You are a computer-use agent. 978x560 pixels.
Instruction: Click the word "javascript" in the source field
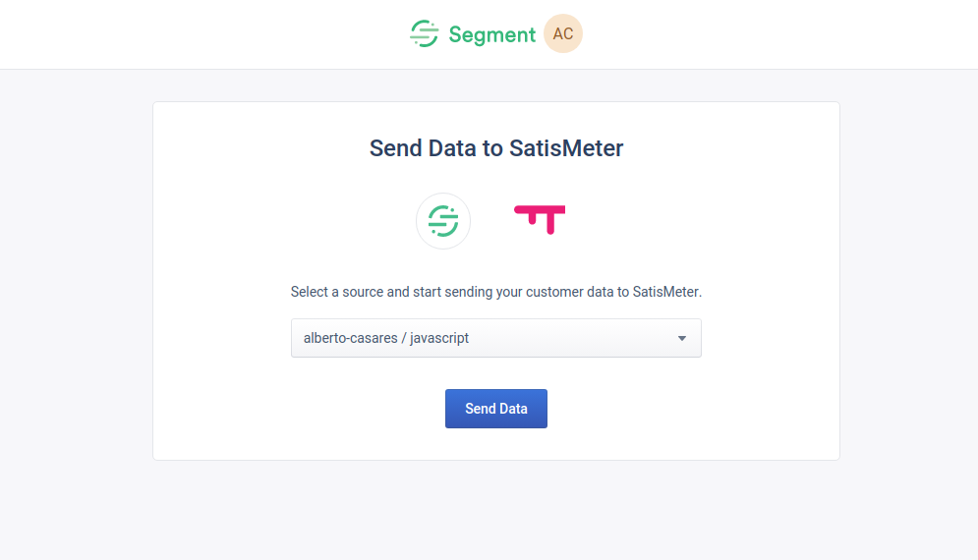tap(439, 338)
